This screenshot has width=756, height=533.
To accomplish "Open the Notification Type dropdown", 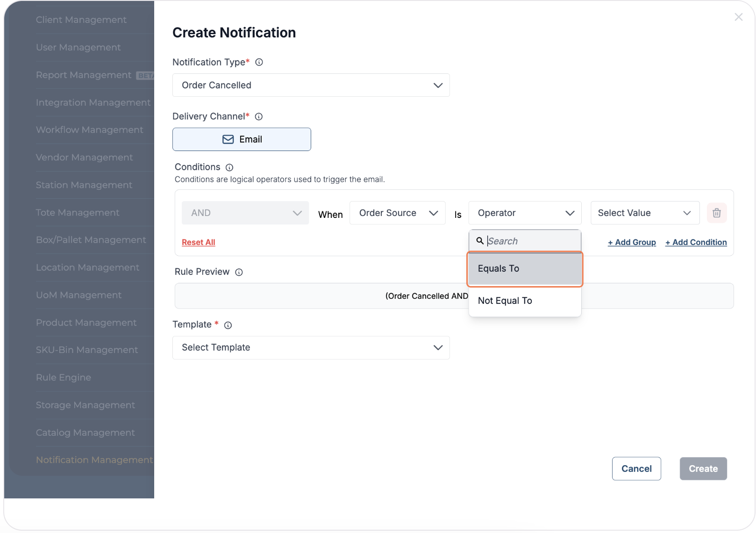I will [311, 85].
